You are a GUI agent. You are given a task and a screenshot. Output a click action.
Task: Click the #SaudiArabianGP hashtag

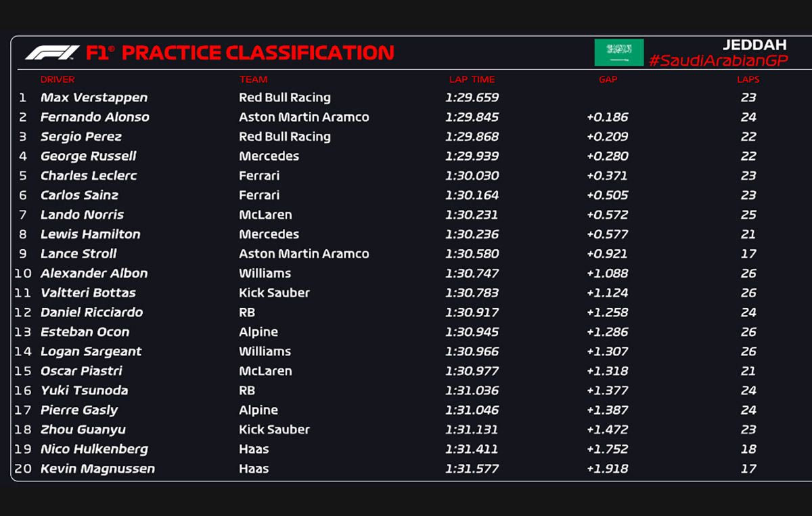(718, 61)
